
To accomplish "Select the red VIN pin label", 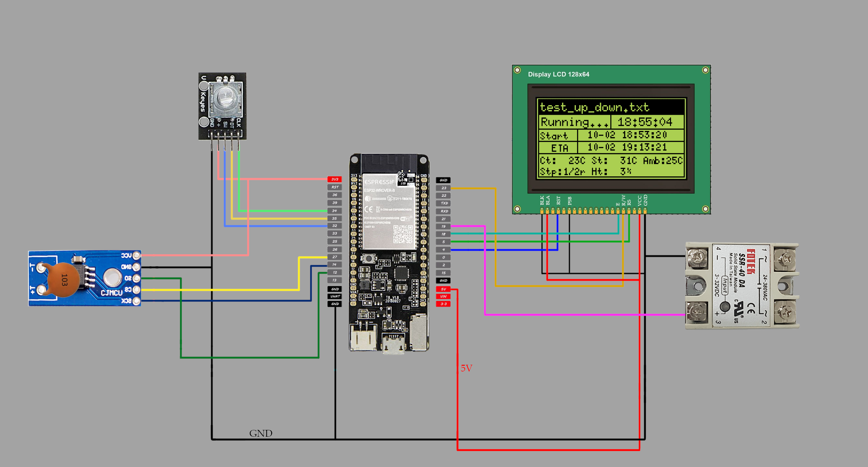I will point(443,296).
